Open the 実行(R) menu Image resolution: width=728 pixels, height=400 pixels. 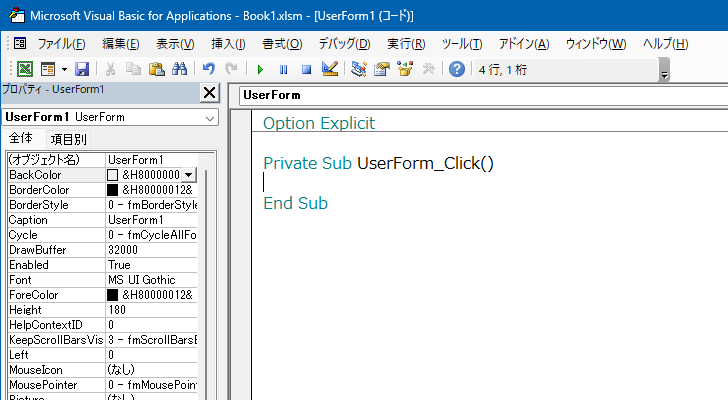[x=406, y=44]
